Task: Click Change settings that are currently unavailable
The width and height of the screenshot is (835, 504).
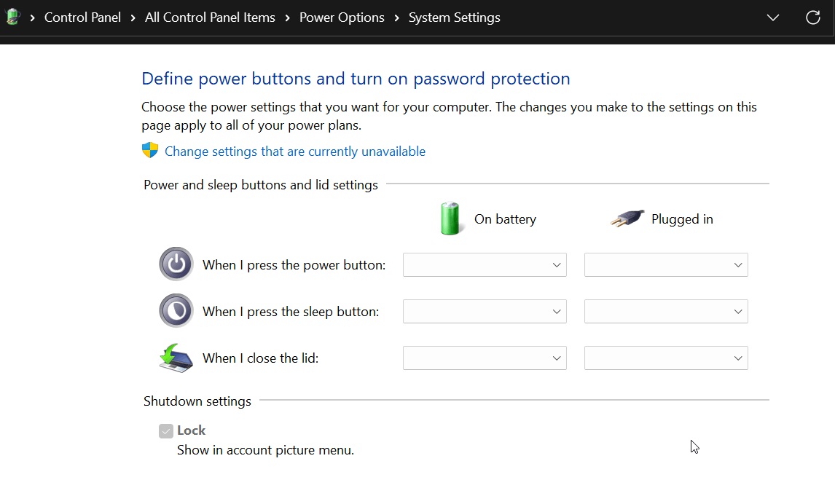Action: [x=295, y=151]
